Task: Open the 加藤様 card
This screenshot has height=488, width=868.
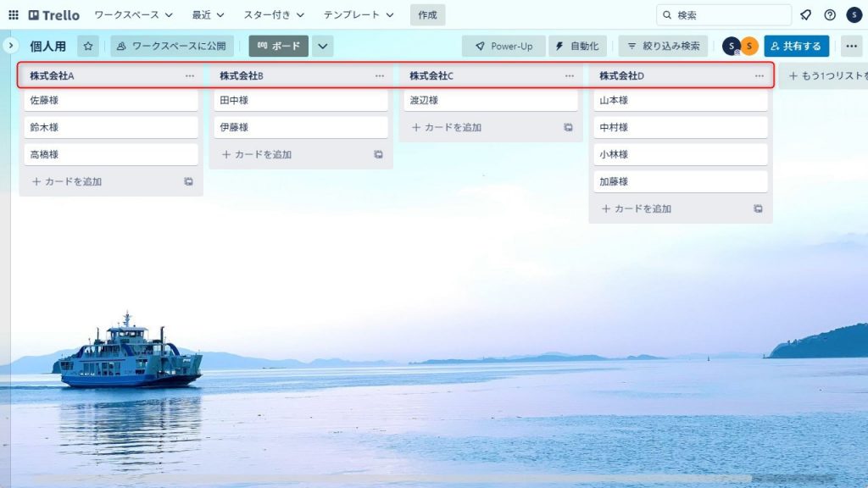Action: (x=681, y=181)
